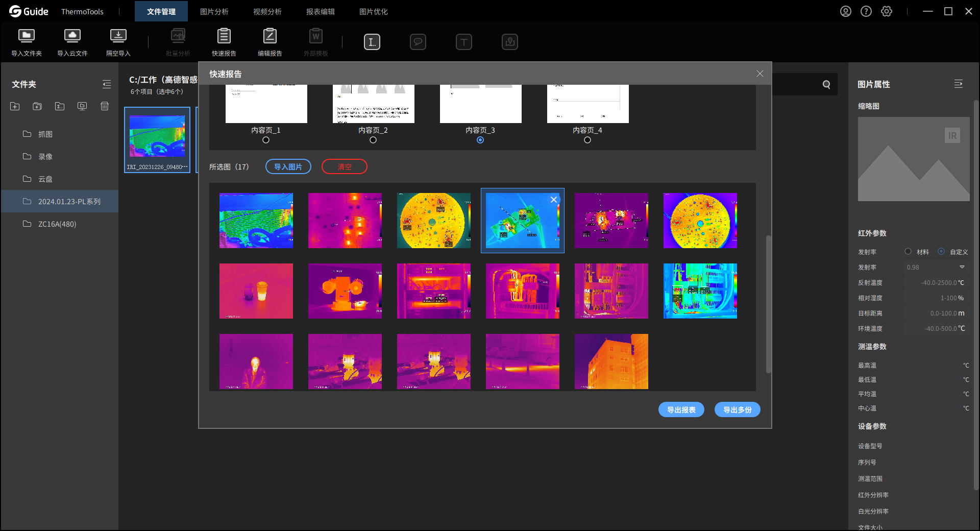980x531 pixels.
Task: Click the second folder-add icon under 文件夹
Action: click(x=37, y=106)
